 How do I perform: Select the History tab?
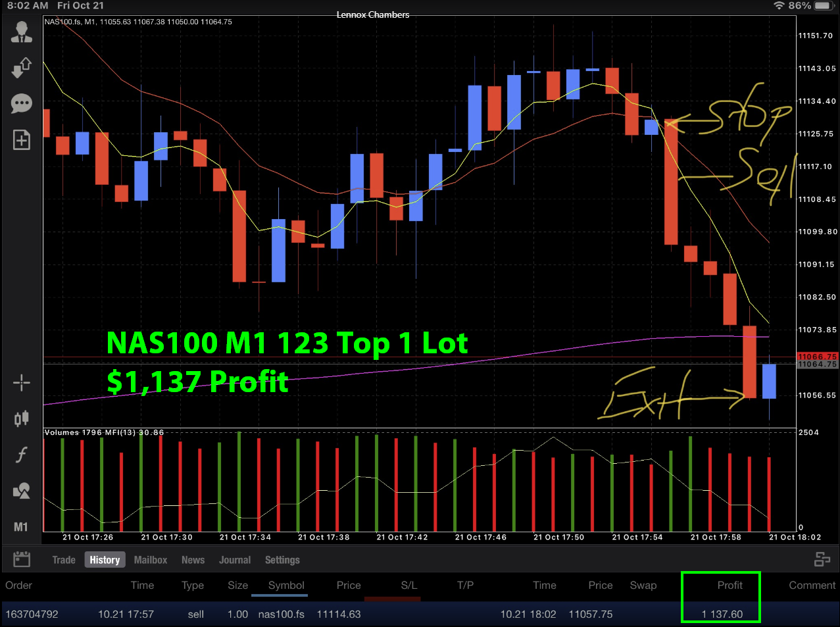coord(105,560)
